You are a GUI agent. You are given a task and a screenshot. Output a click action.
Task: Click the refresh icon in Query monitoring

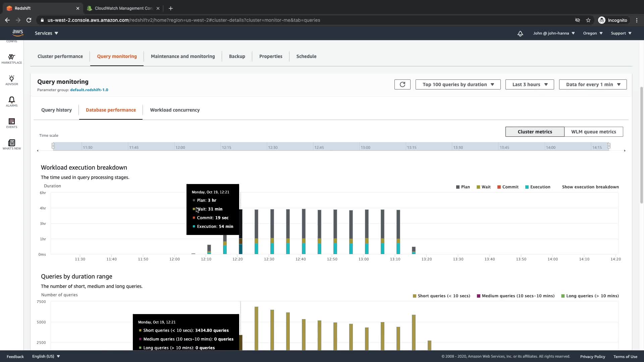(x=402, y=84)
